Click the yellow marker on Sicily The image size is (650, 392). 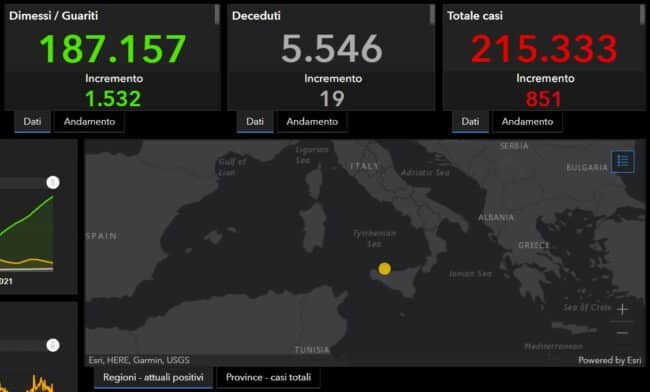[385, 269]
